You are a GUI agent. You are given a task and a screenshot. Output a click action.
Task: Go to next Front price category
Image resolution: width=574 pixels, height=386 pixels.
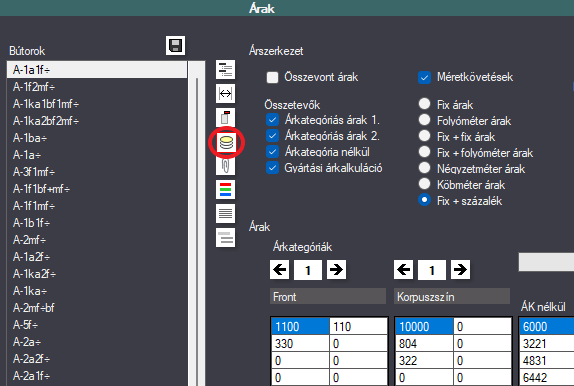tap(336, 270)
